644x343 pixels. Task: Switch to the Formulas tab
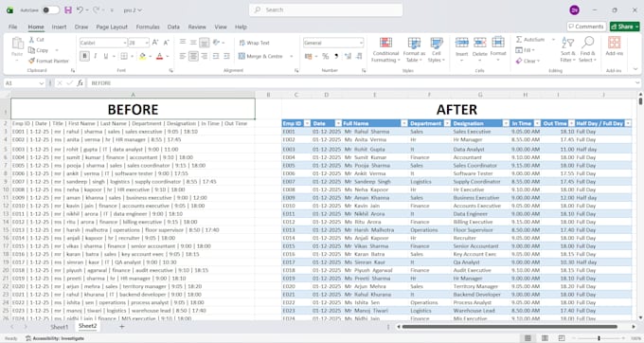click(x=148, y=27)
